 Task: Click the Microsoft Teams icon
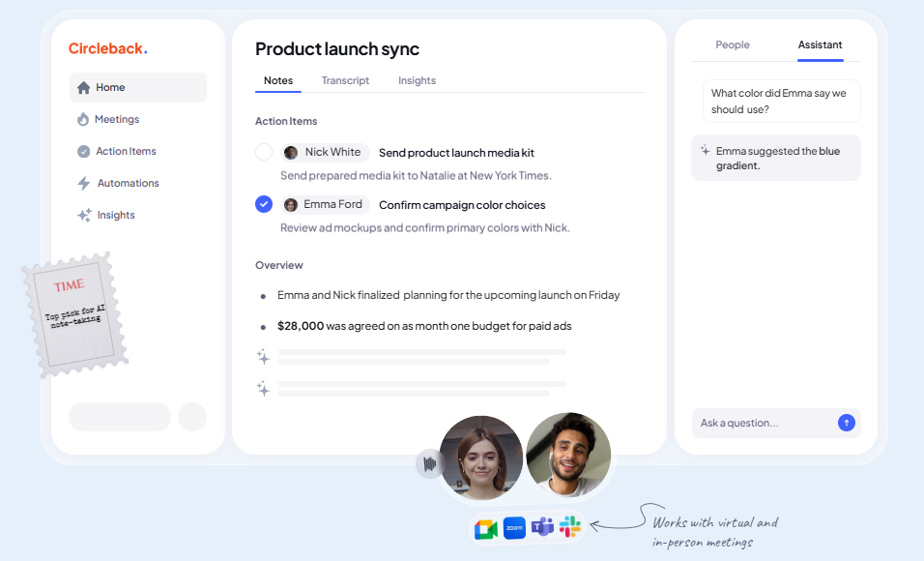point(542,526)
